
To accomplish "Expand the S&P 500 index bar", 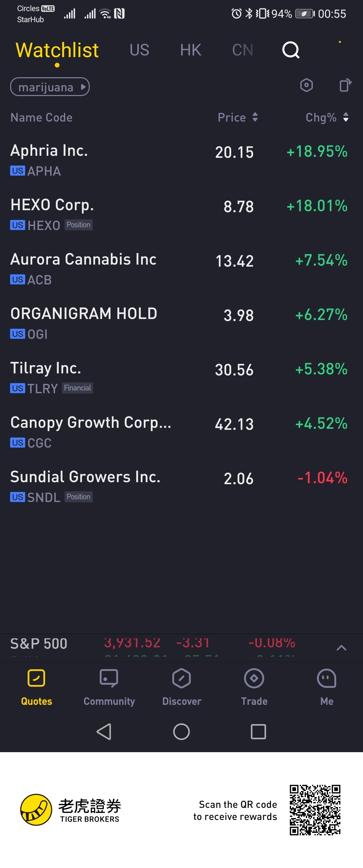I will click(x=341, y=648).
